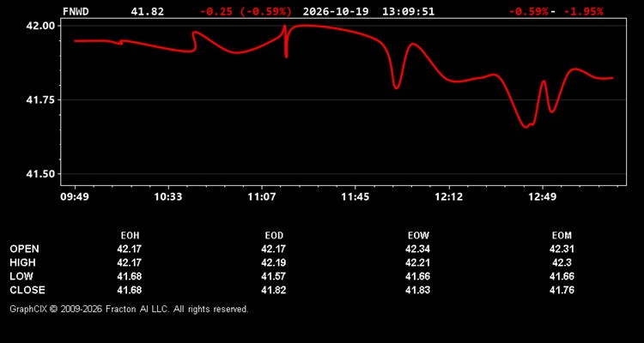This screenshot has height=343, width=644.
Task: Select the EOH close value 41.68
Action: [130, 290]
